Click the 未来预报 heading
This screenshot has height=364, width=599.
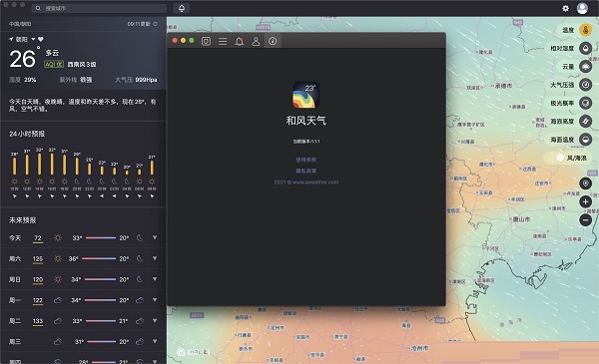pyautogui.click(x=23, y=220)
